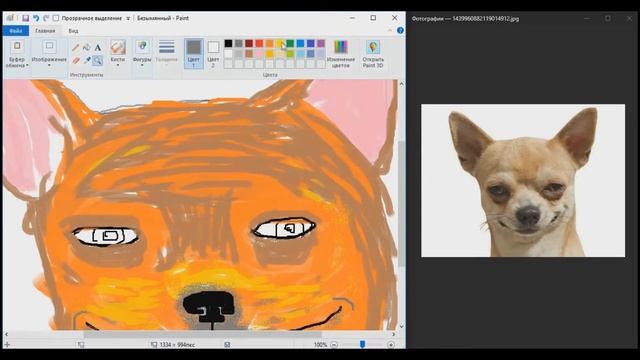This screenshot has width=640, height=360.
Task: Expand the Brushes (Кисти) dropdown arrow
Action: click(118, 65)
